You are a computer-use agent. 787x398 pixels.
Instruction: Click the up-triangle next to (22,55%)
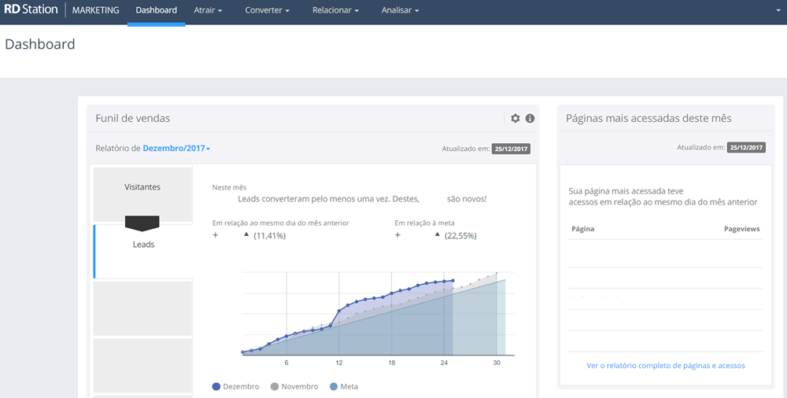click(437, 234)
